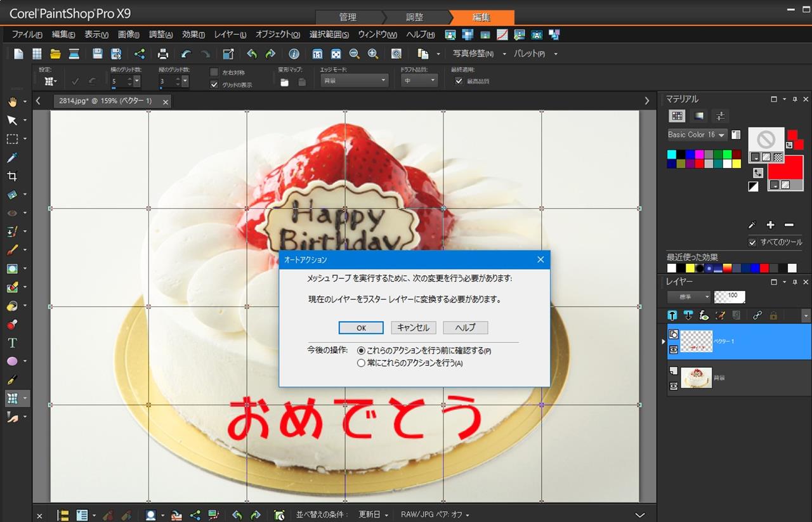Click the ヘルプ button in dialog
Viewport: 812px width, 522px height.
[x=465, y=328]
